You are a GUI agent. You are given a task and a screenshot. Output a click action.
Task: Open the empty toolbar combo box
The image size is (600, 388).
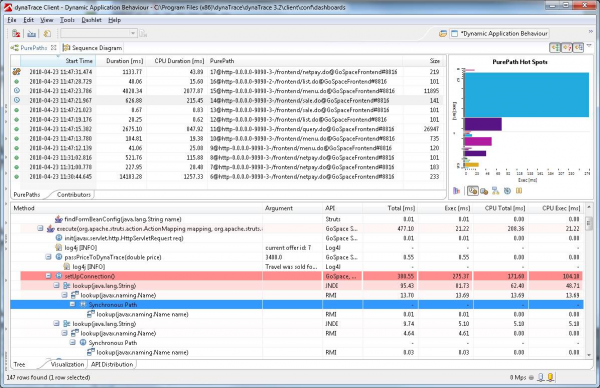tap(99, 34)
